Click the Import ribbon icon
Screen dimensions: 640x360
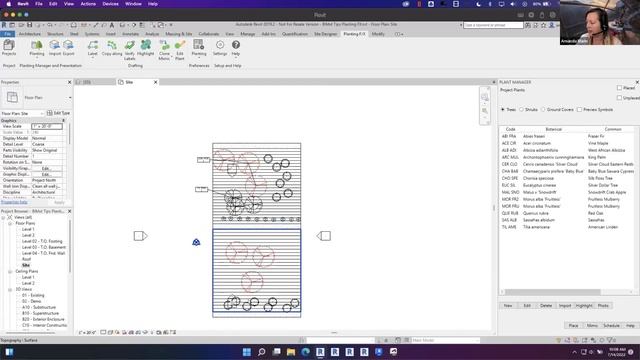[x=54, y=48]
